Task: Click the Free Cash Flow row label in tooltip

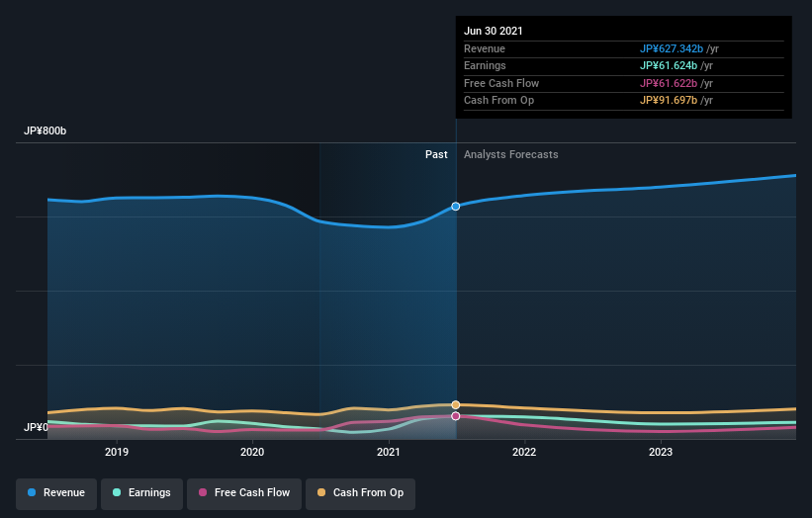Action: click(501, 83)
